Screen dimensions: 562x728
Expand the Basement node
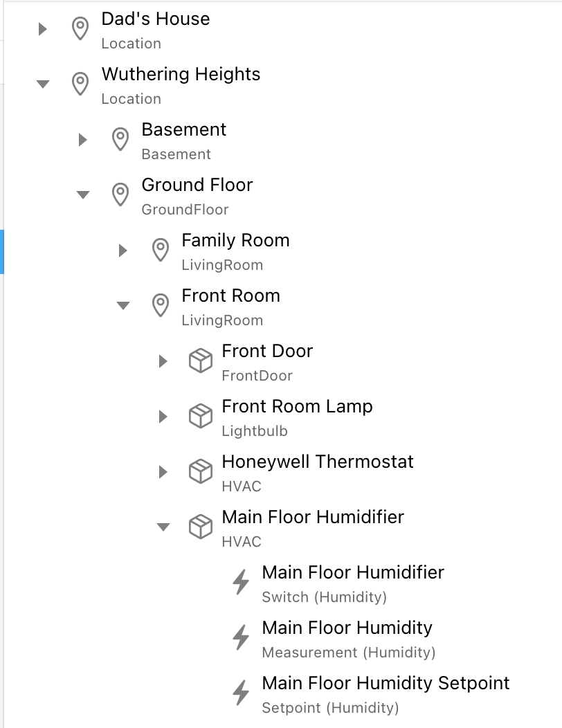click(x=82, y=140)
